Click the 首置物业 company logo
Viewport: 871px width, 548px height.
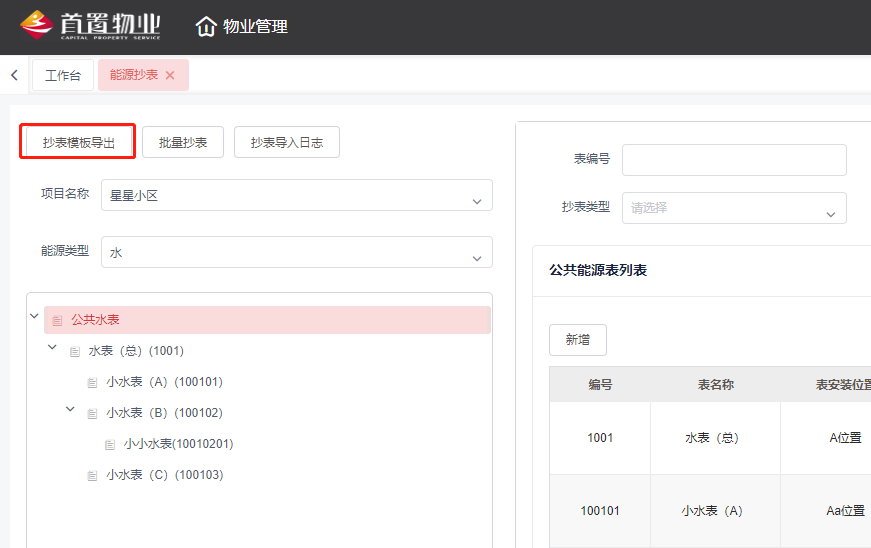pyautogui.click(x=90, y=26)
